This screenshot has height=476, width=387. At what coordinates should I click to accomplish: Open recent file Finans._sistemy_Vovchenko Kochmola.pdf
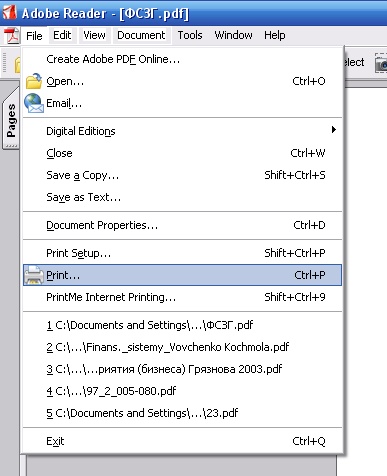(x=183, y=347)
